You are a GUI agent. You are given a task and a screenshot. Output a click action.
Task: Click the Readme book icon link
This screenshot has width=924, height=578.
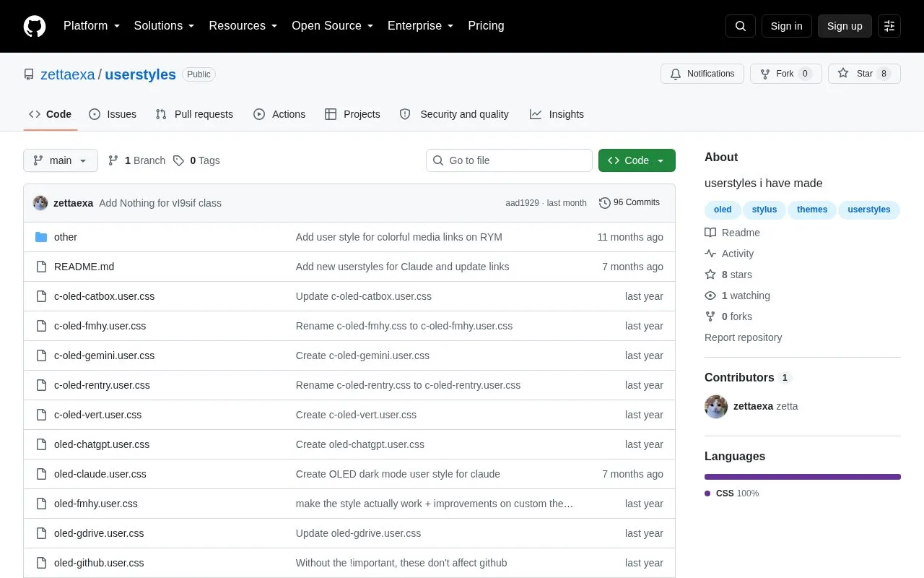732,233
